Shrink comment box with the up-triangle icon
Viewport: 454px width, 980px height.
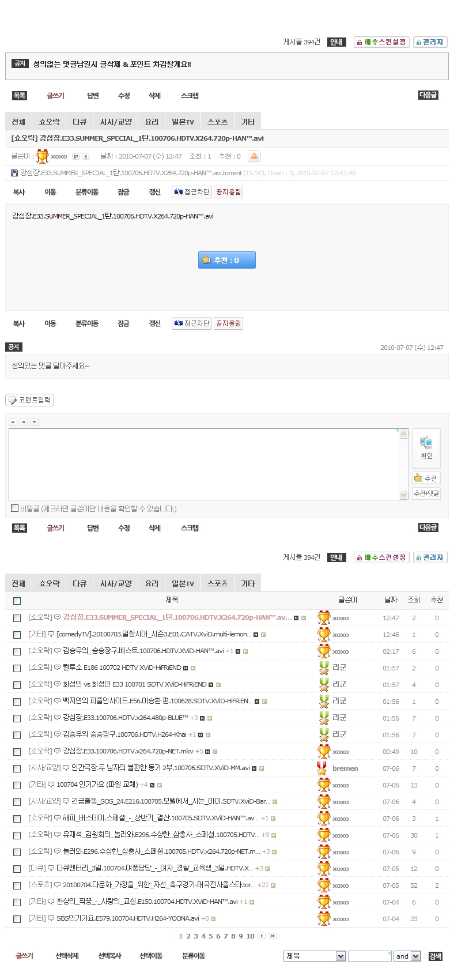click(x=13, y=422)
